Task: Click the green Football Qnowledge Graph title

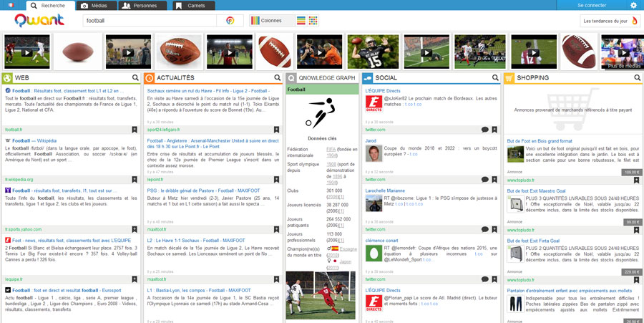Action: 323,90
